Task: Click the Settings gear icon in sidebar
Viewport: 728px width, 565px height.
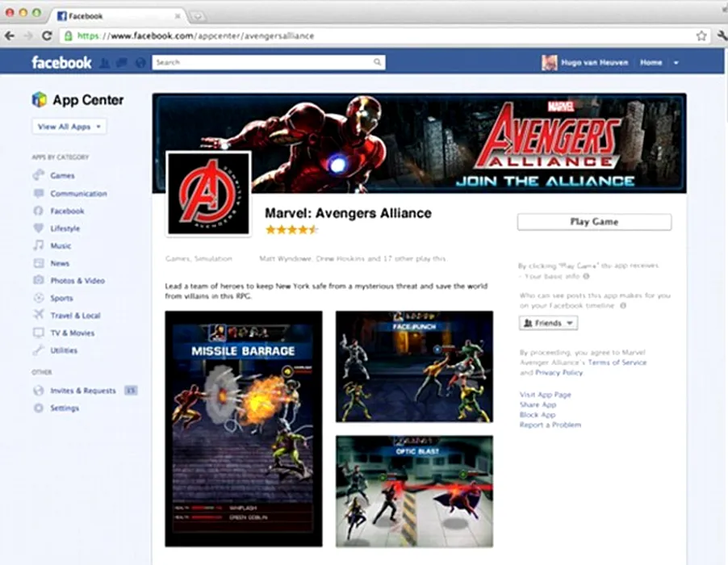Action: click(x=38, y=408)
